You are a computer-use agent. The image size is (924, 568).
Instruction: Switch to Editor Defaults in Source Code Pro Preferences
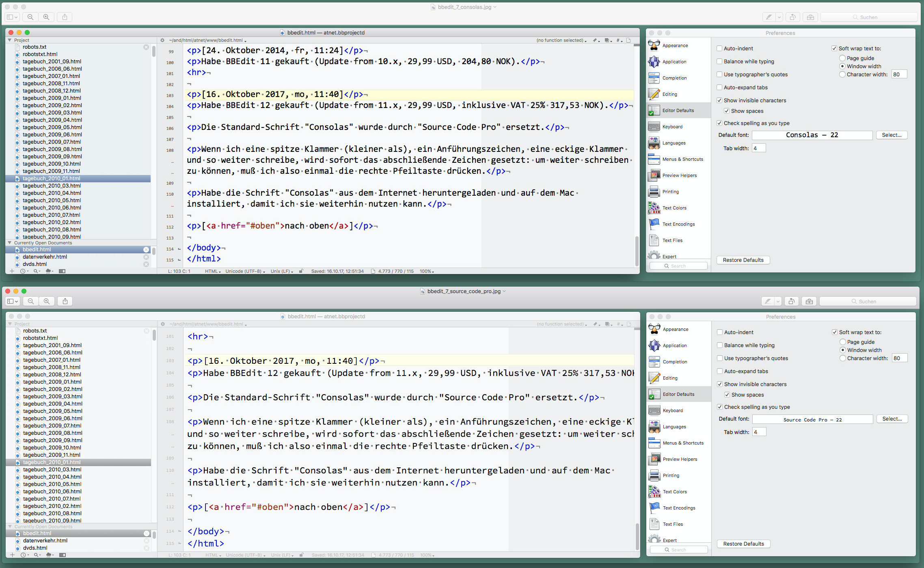[x=679, y=394]
